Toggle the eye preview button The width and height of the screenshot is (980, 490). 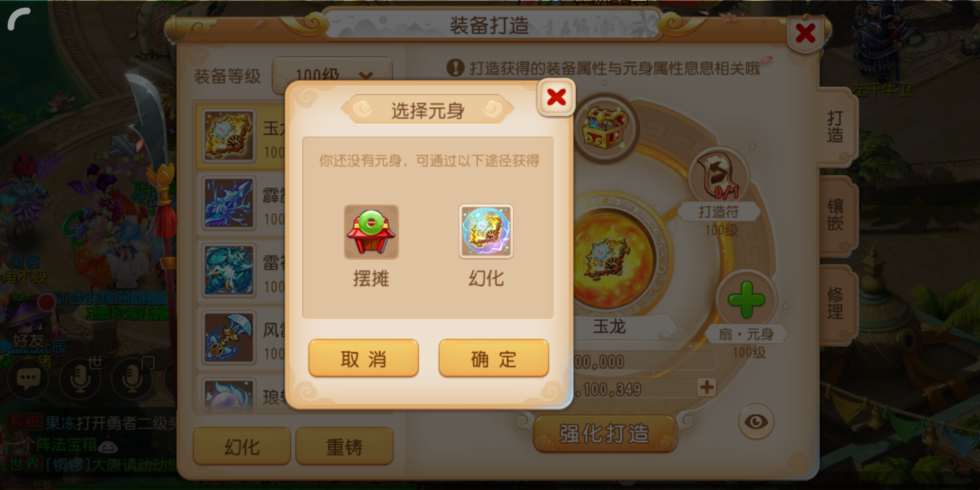tap(756, 421)
